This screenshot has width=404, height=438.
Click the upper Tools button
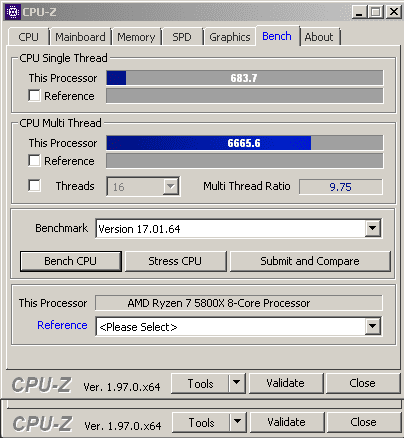pos(200,383)
